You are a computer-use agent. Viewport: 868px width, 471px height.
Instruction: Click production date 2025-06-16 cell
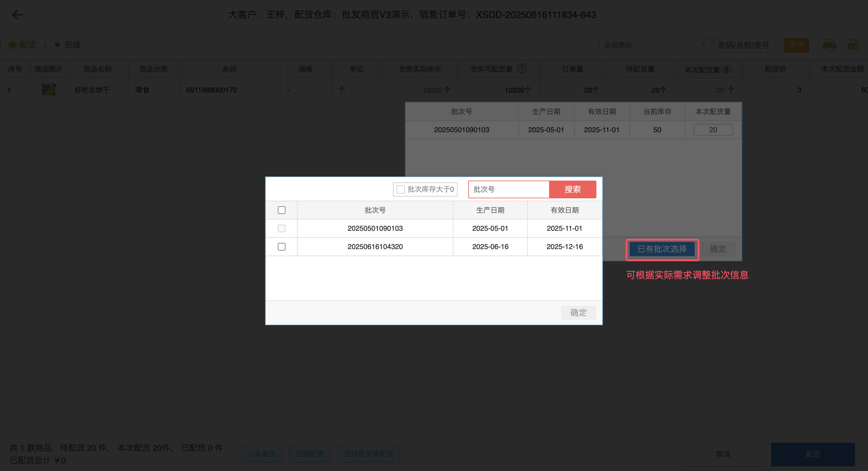click(x=490, y=247)
